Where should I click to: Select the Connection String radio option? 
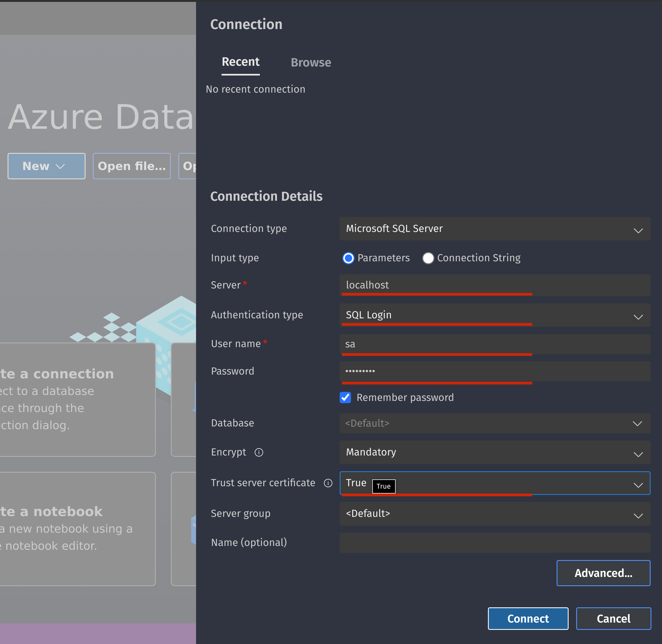[x=428, y=258]
